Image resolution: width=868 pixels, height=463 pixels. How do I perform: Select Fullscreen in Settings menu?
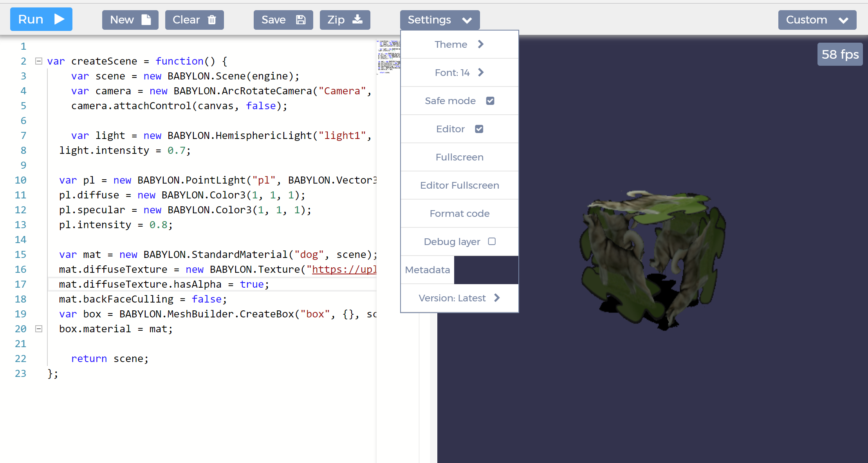[460, 157]
